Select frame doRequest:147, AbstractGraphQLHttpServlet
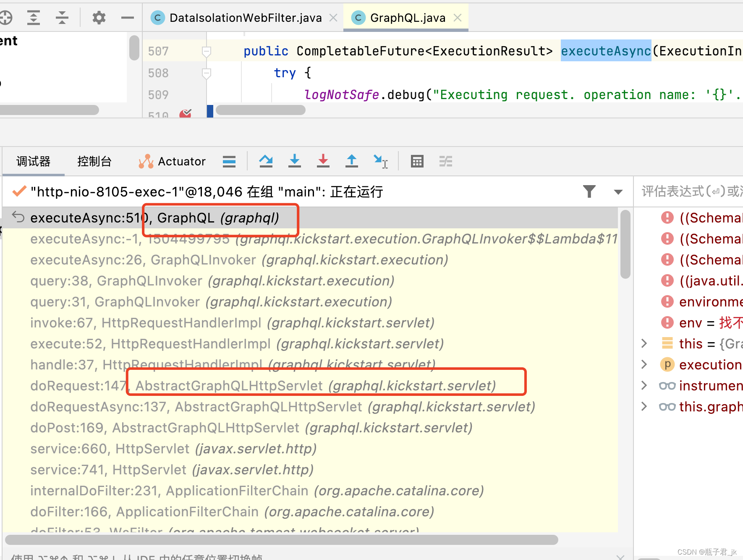Image resolution: width=743 pixels, height=560 pixels. pyautogui.click(x=311, y=386)
